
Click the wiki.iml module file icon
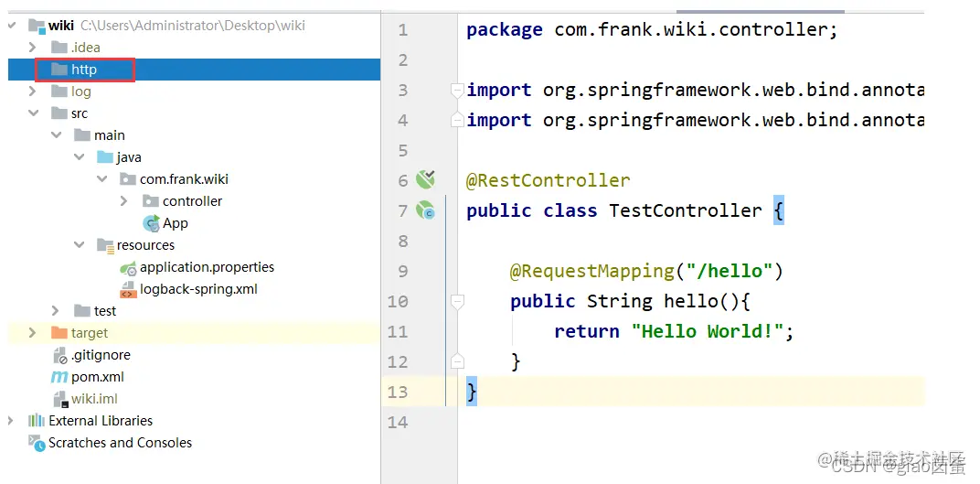60,399
